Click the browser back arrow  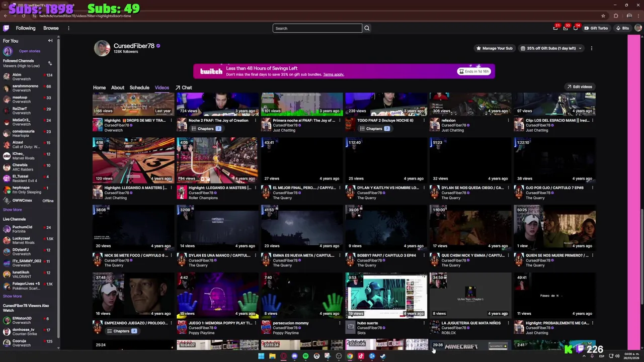pos(5,16)
